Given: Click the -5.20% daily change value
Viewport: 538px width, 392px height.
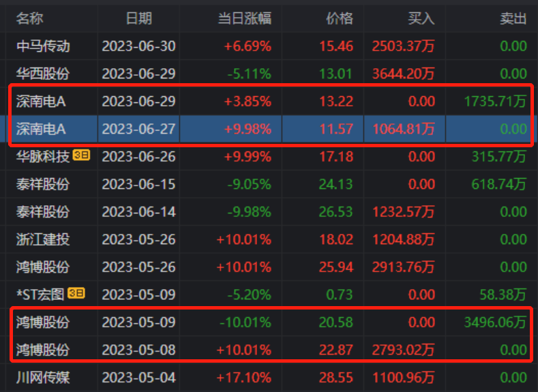Looking at the screenshot, I should click(249, 295).
